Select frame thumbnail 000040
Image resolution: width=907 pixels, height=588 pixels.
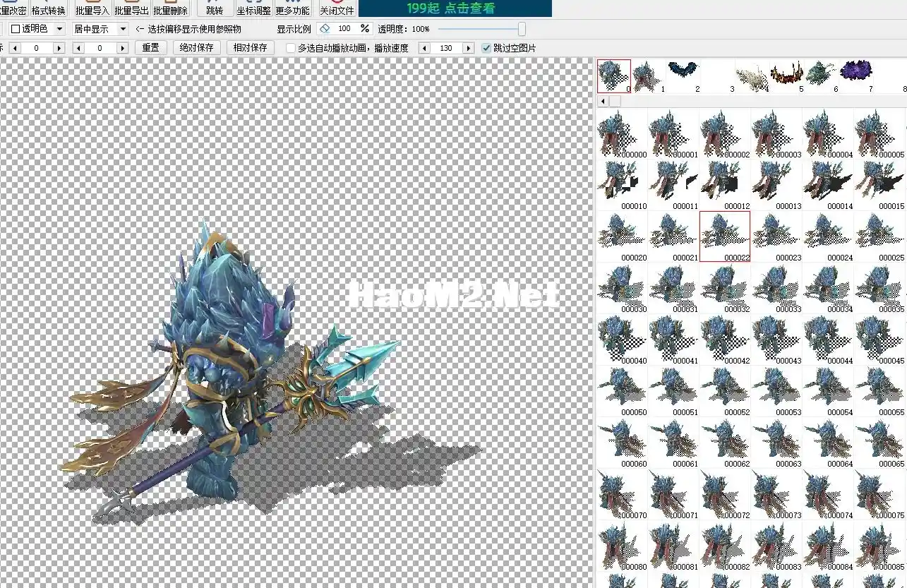(x=622, y=340)
